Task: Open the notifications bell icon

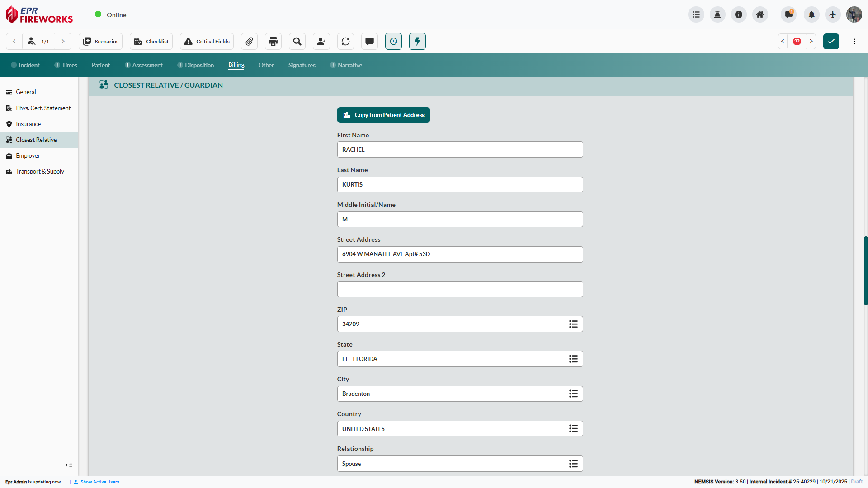Action: (811, 14)
